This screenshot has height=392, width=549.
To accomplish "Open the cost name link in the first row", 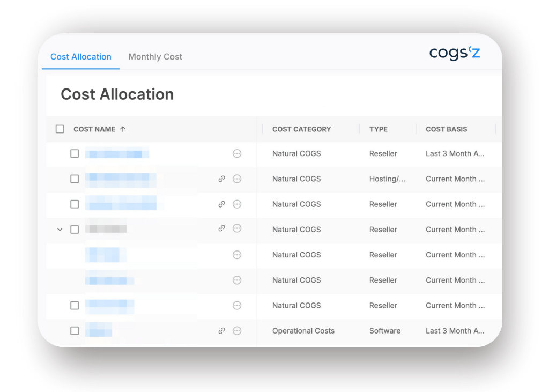I will coord(117,154).
